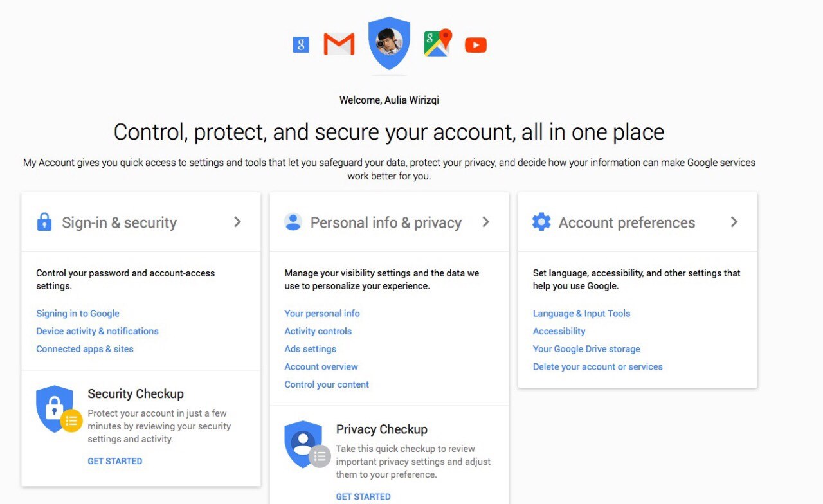The image size is (823, 504).
Task: Open the Activity controls link
Action: [318, 331]
